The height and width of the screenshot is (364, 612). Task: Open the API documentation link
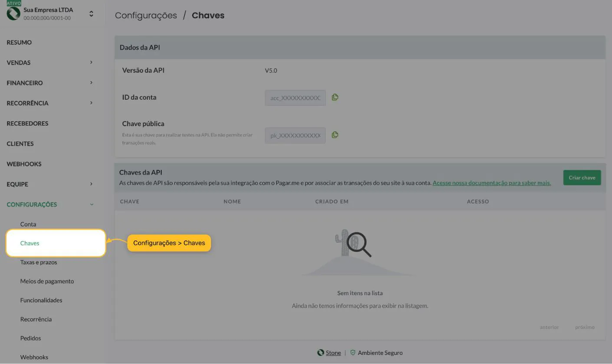(491, 183)
